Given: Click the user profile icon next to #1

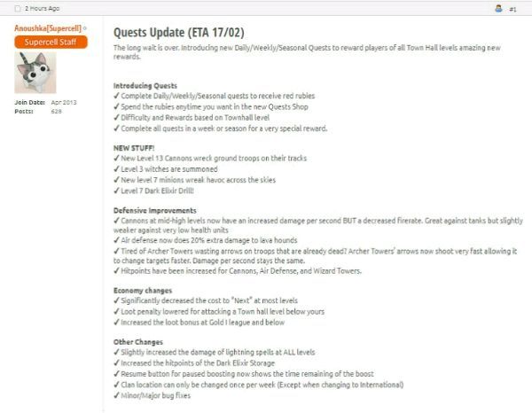Looking at the screenshot, I should (498, 9).
